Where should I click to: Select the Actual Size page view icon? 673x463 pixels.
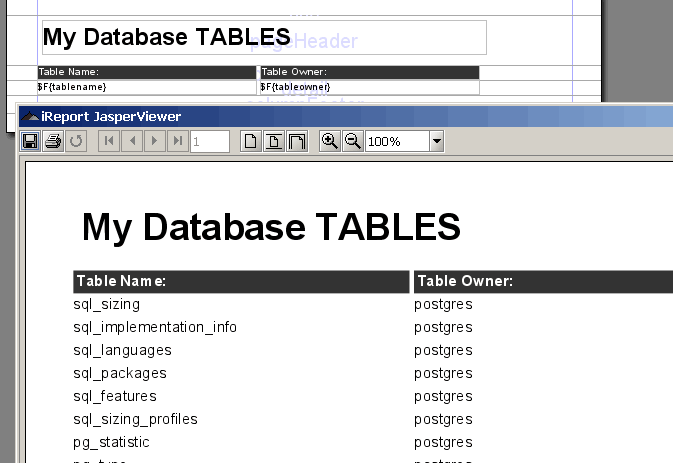[251, 141]
